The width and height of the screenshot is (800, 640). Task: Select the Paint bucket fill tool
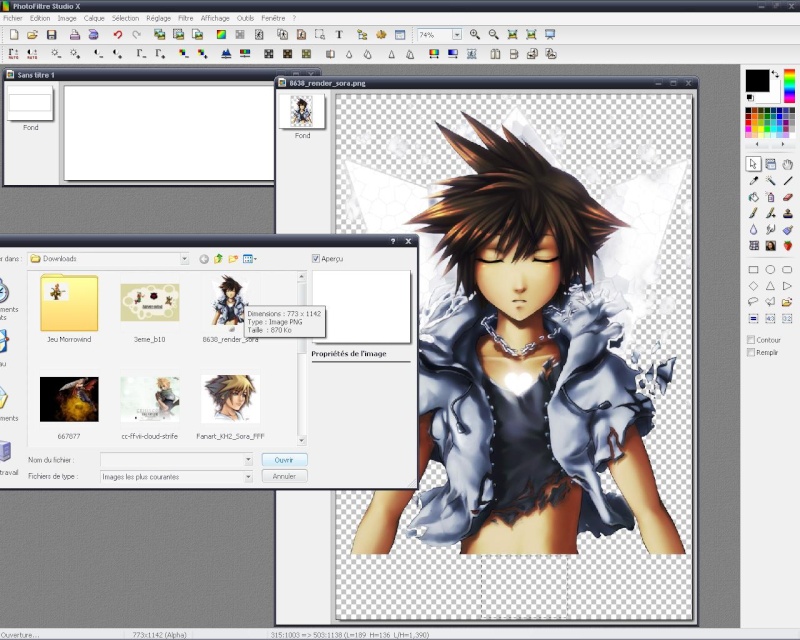click(753, 197)
